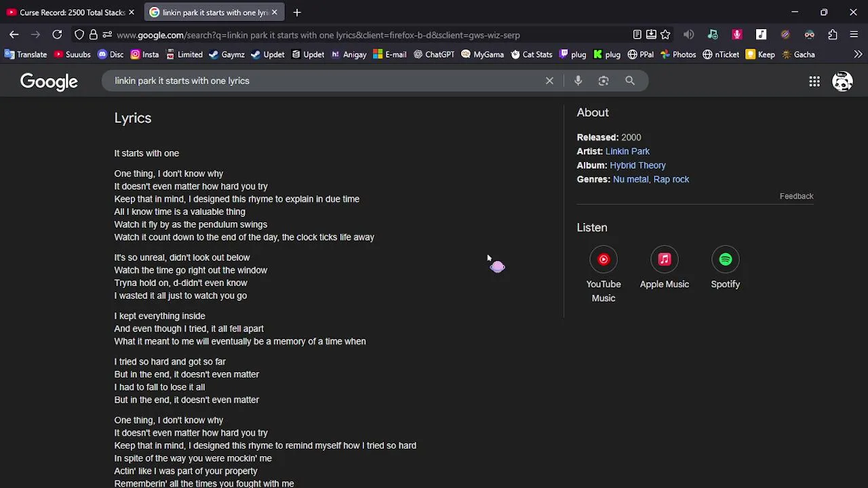Open the glasses face extension icon
This screenshot has height=488, width=868.
[x=809, y=35]
